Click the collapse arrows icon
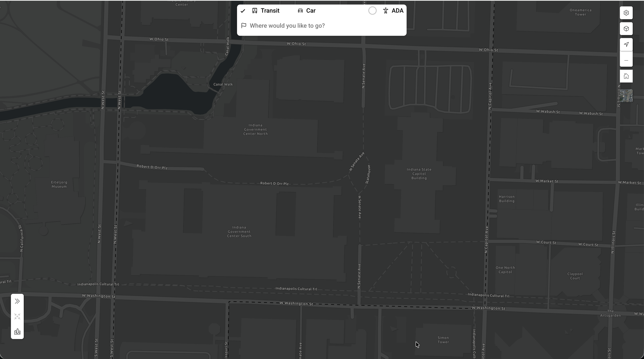Image resolution: width=644 pixels, height=359 pixels. tap(17, 316)
